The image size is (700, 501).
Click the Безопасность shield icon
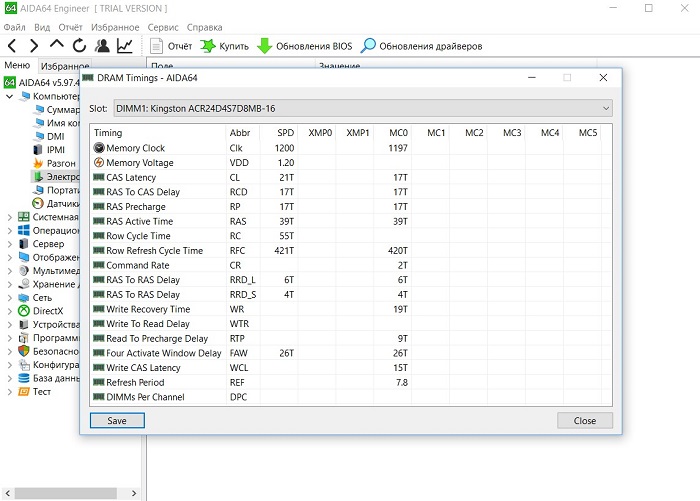(24, 351)
